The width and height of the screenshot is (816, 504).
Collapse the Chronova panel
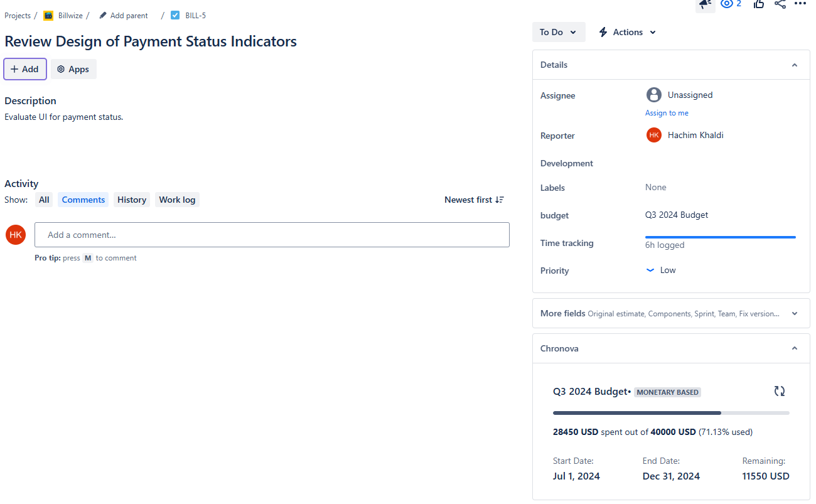point(795,349)
